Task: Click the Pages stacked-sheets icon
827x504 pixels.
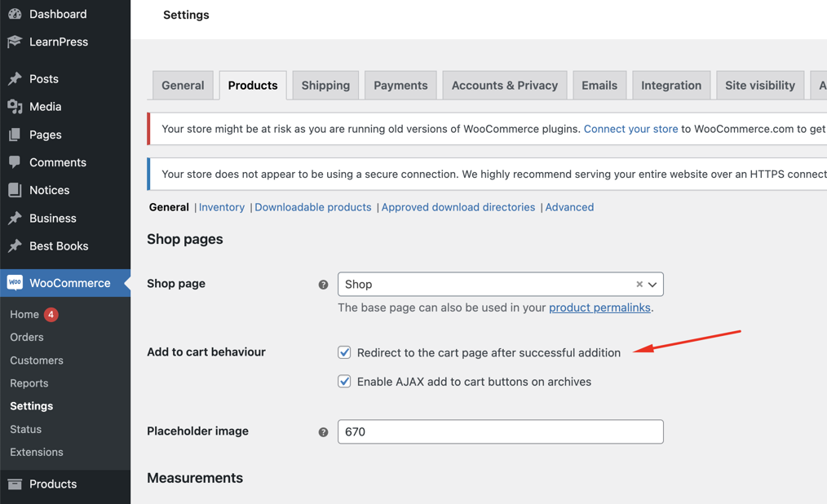Action: click(15, 135)
